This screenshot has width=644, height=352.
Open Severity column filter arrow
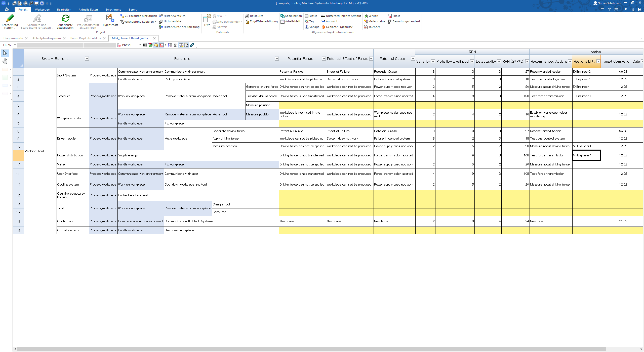[433, 62]
